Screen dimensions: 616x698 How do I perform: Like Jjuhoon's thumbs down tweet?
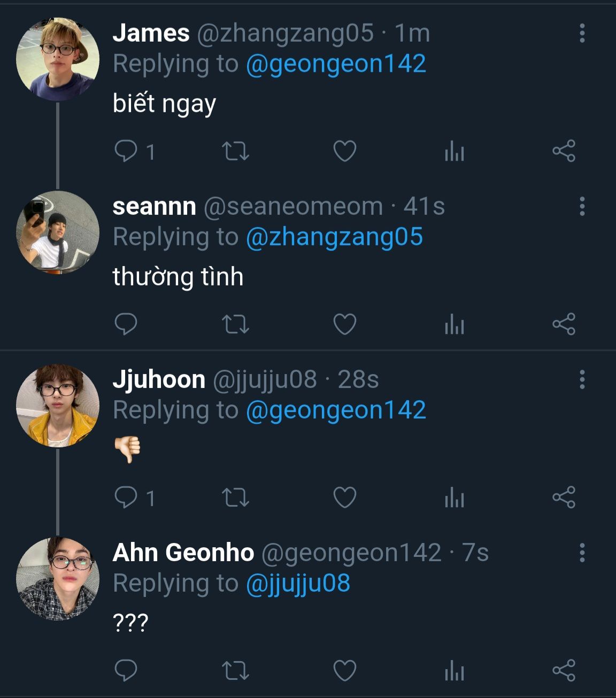(x=345, y=498)
